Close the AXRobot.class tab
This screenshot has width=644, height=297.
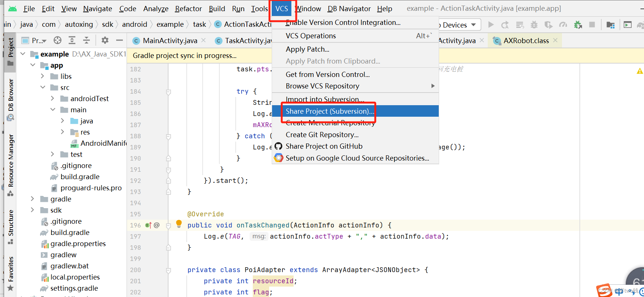(555, 40)
